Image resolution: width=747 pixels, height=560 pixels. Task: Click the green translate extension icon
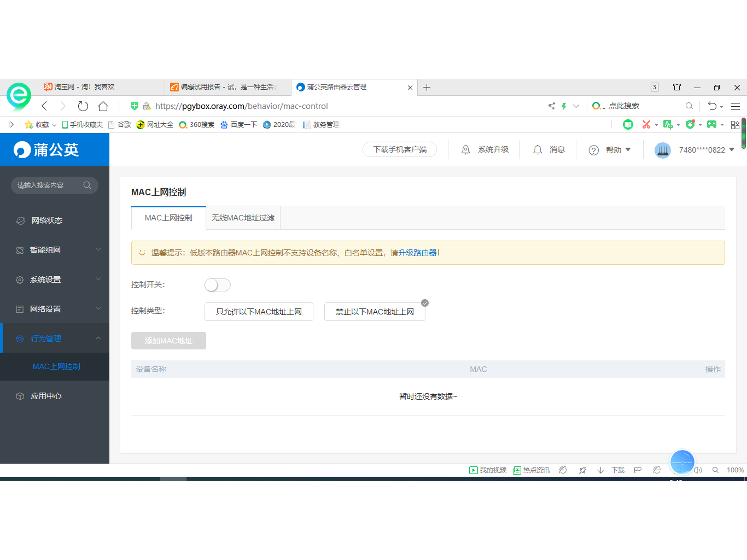(668, 125)
